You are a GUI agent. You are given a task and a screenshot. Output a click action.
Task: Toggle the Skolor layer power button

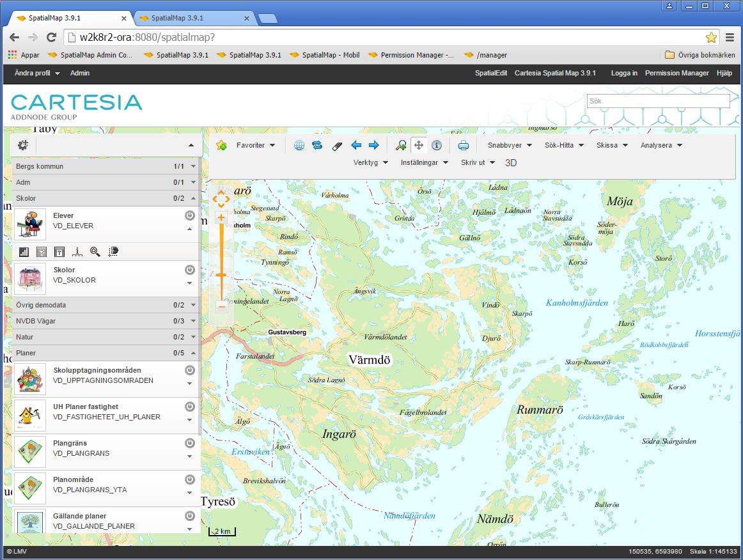tap(190, 270)
